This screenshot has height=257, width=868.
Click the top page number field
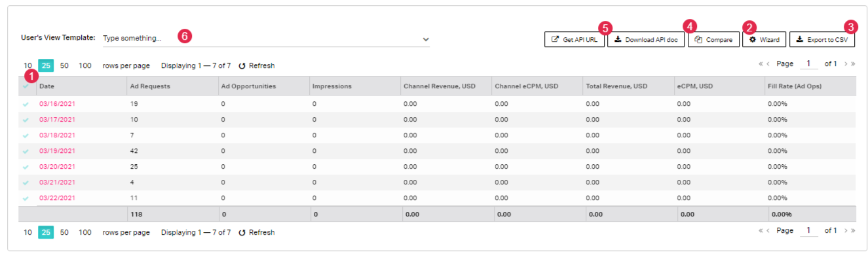click(809, 64)
